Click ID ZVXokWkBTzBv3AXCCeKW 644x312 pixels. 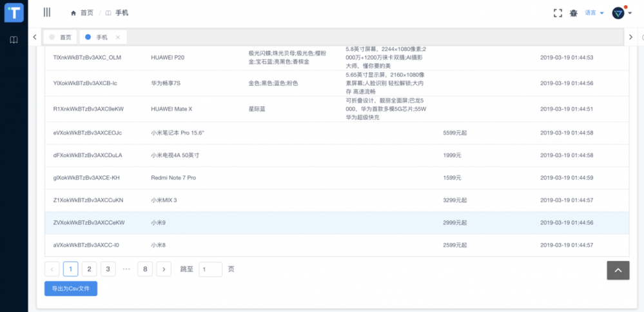[x=89, y=222]
